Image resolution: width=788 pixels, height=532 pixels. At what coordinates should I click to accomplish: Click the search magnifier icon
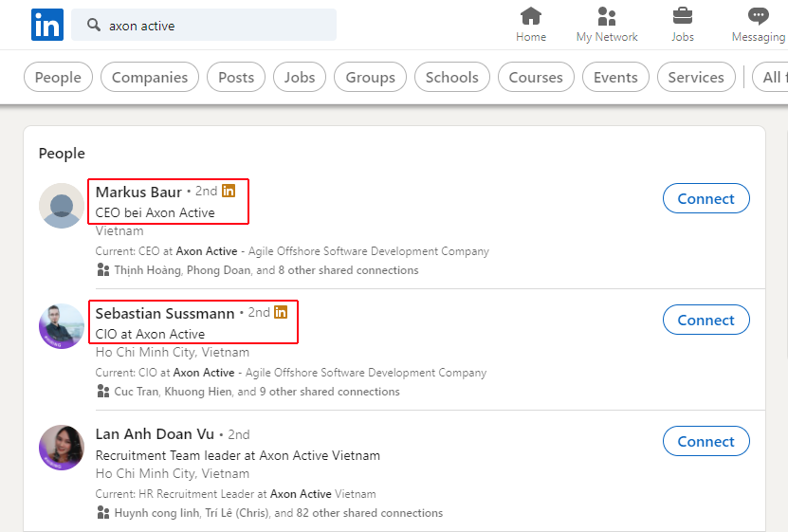coord(94,25)
